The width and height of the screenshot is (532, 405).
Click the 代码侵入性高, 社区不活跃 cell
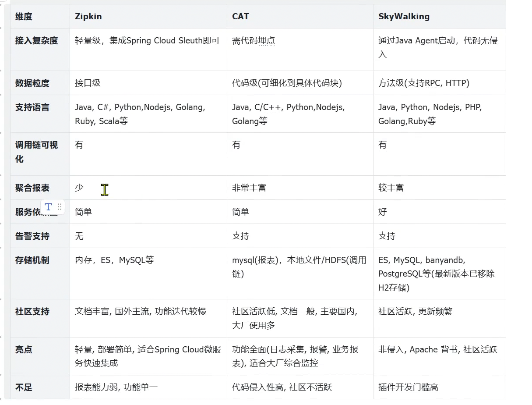tap(300, 387)
